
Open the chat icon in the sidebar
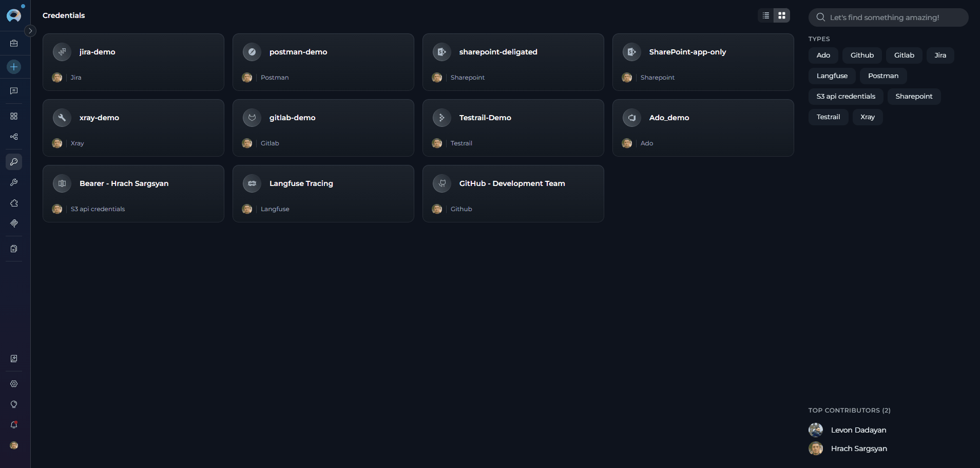[x=14, y=91]
